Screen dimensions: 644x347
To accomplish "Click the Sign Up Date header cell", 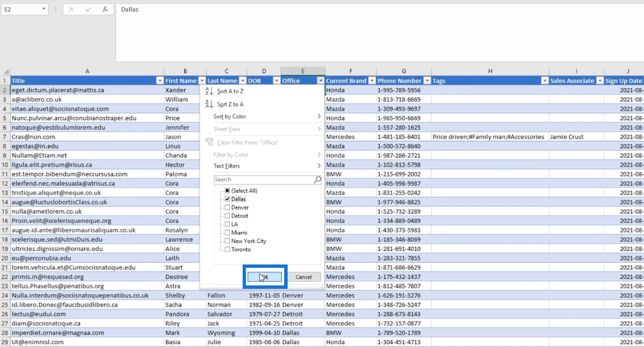I will click(624, 81).
